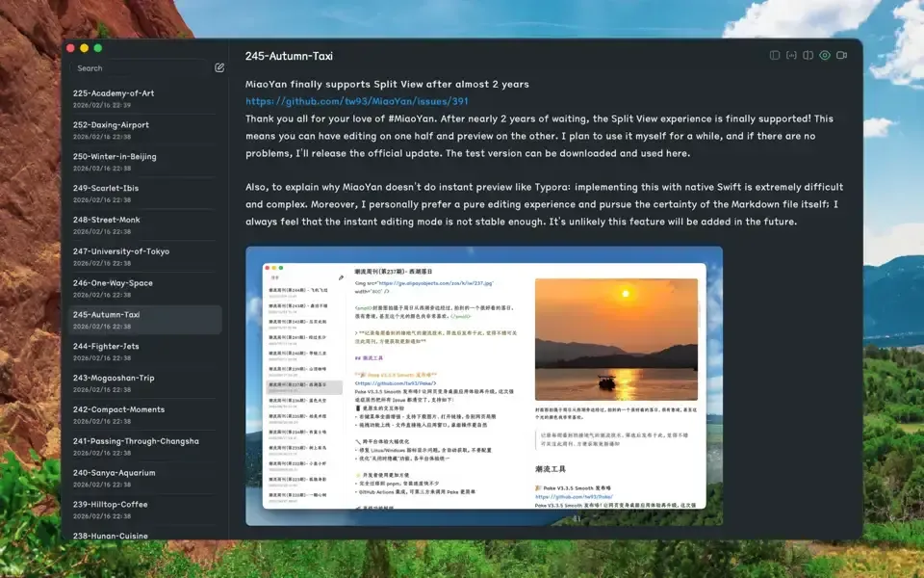Select the 245-Autumn-Taxi note title heading
The height and width of the screenshot is (578, 924).
point(289,56)
